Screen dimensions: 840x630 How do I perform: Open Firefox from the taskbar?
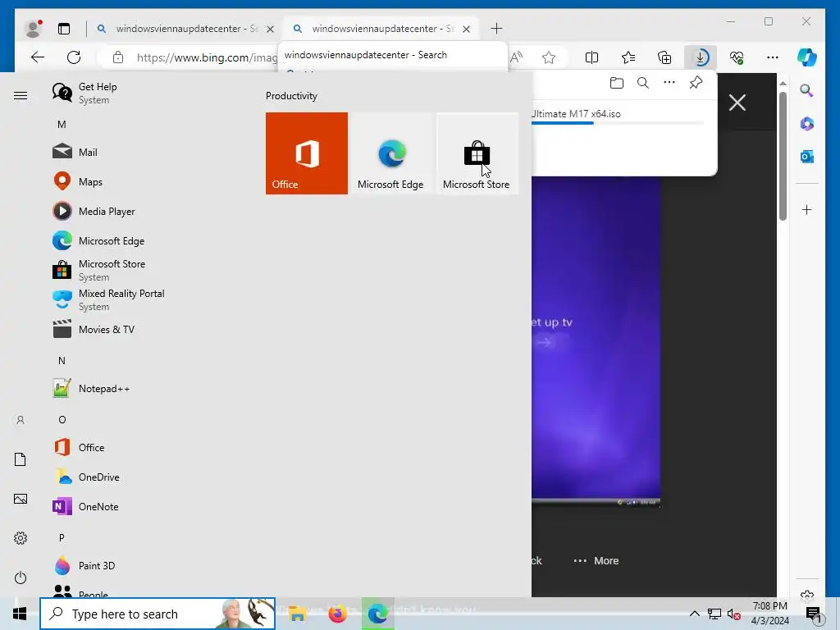(337, 614)
